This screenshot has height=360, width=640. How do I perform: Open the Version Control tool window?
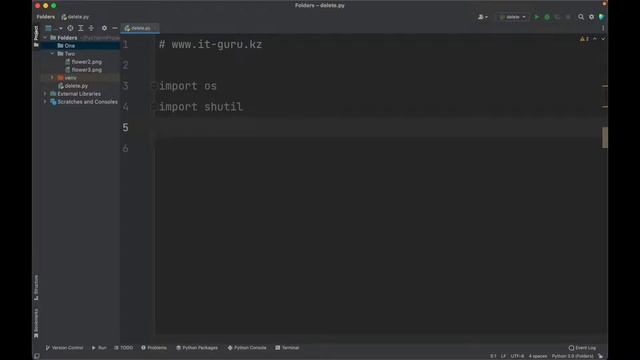pos(64,348)
